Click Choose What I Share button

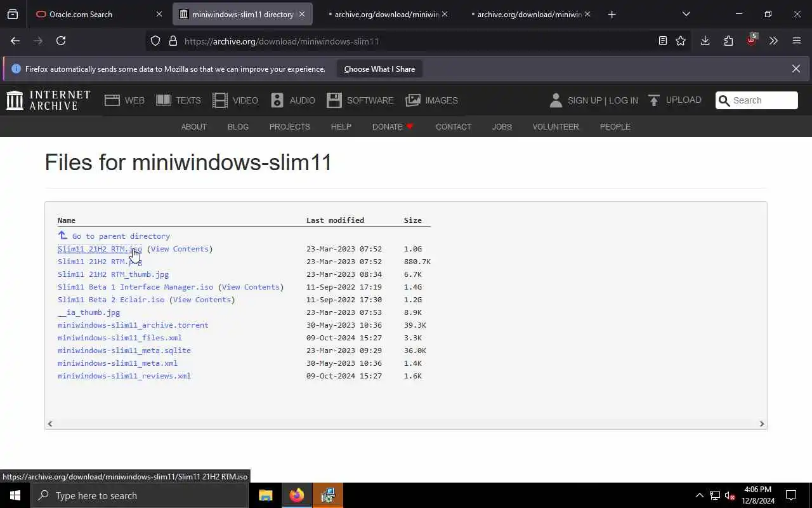click(379, 69)
